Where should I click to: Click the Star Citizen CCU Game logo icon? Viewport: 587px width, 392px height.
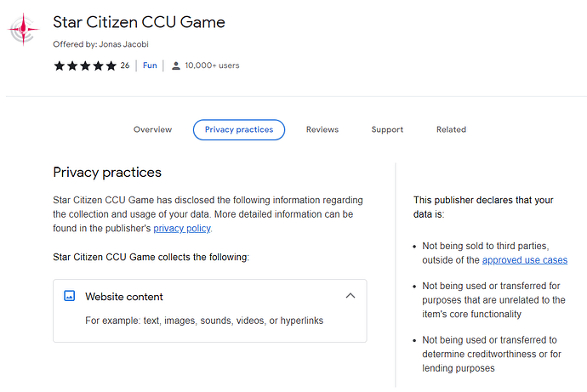pyautogui.click(x=23, y=29)
